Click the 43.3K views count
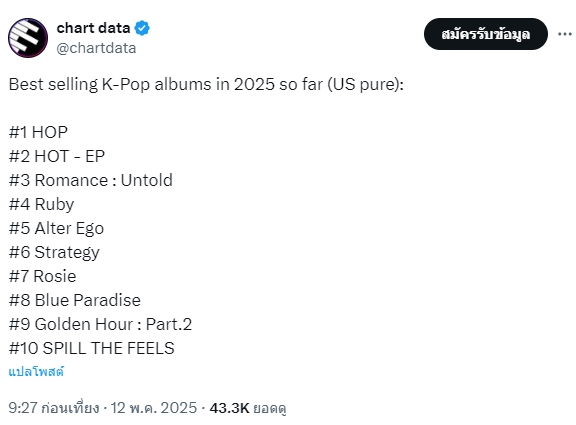This screenshot has width=576, height=425. coord(230,408)
